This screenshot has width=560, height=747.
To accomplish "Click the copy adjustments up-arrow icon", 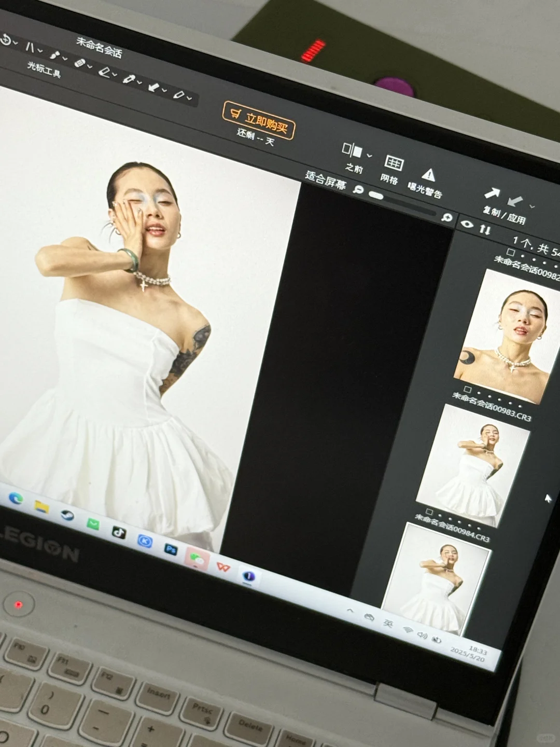I will point(491,194).
